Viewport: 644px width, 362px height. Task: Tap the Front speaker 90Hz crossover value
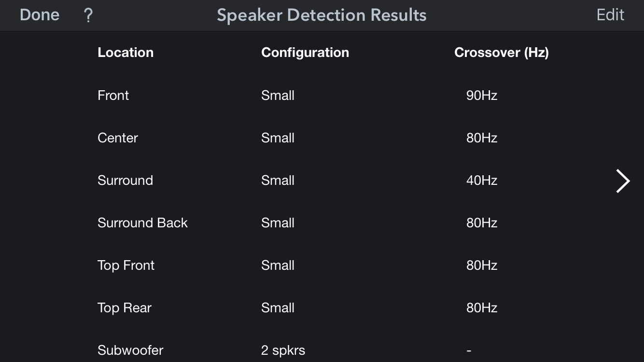(482, 96)
